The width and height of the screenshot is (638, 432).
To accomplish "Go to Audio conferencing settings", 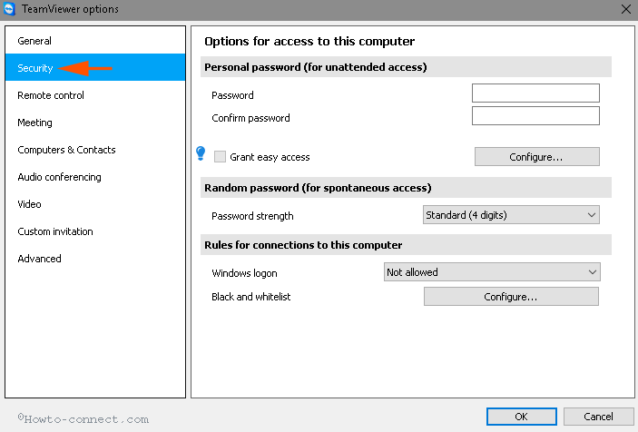I will tap(95, 177).
